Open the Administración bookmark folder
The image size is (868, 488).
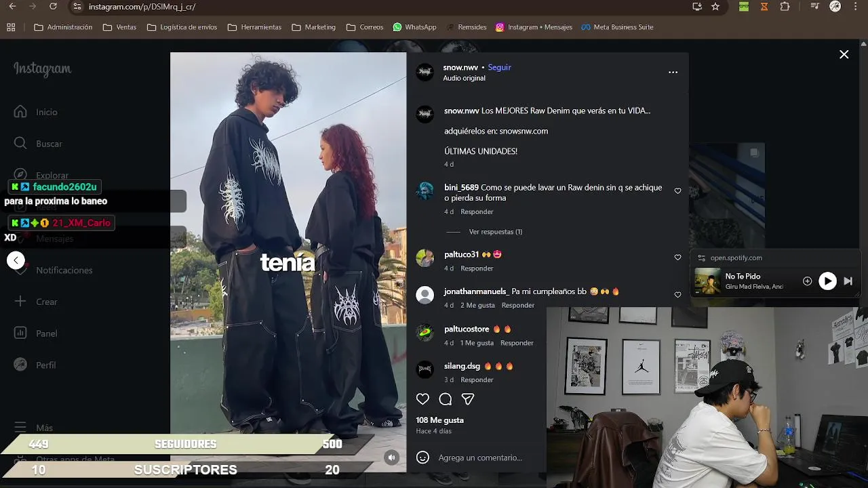click(63, 27)
